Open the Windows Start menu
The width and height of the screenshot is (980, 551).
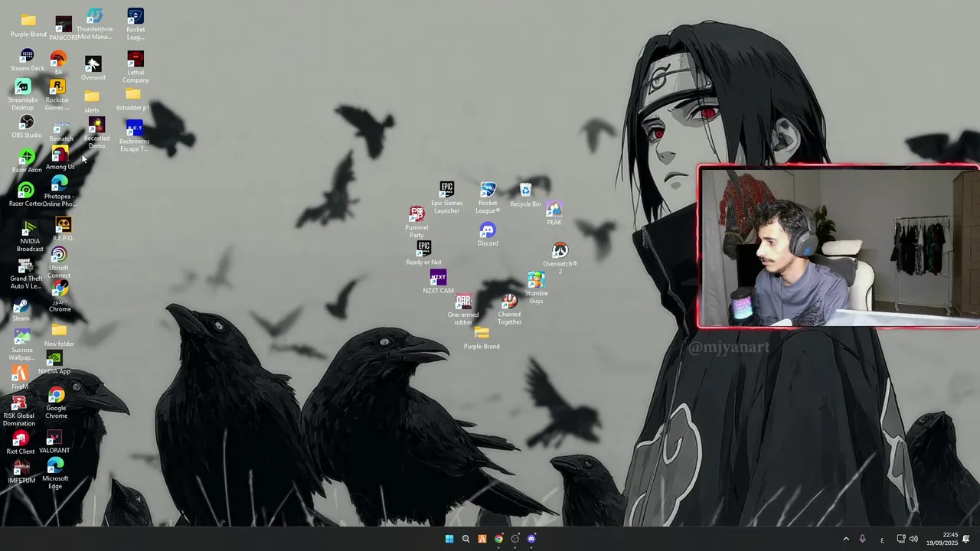tap(449, 539)
